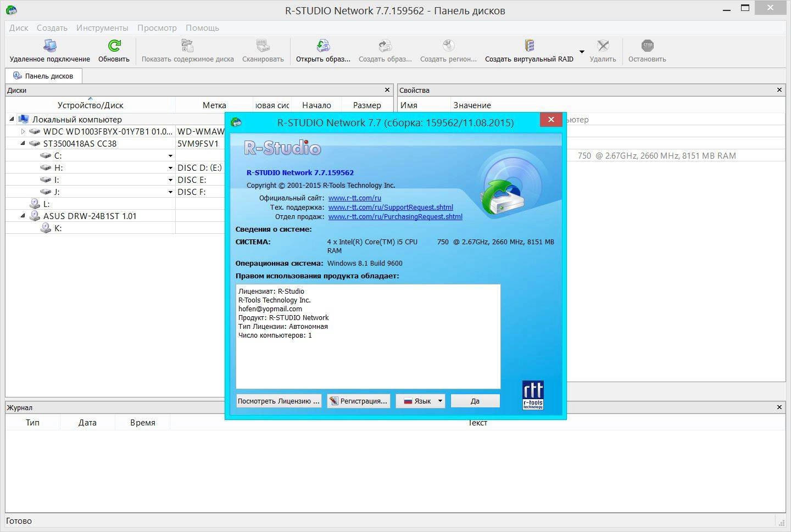
Task: Select the Панель дисков tab
Action: click(x=43, y=76)
